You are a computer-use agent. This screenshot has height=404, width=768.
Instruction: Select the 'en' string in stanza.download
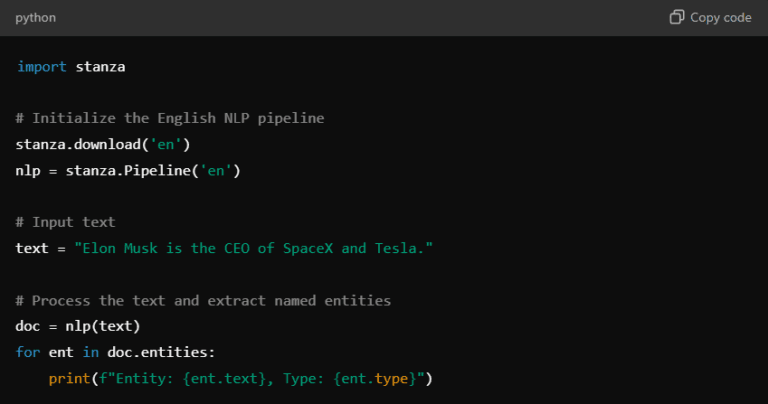pos(165,144)
